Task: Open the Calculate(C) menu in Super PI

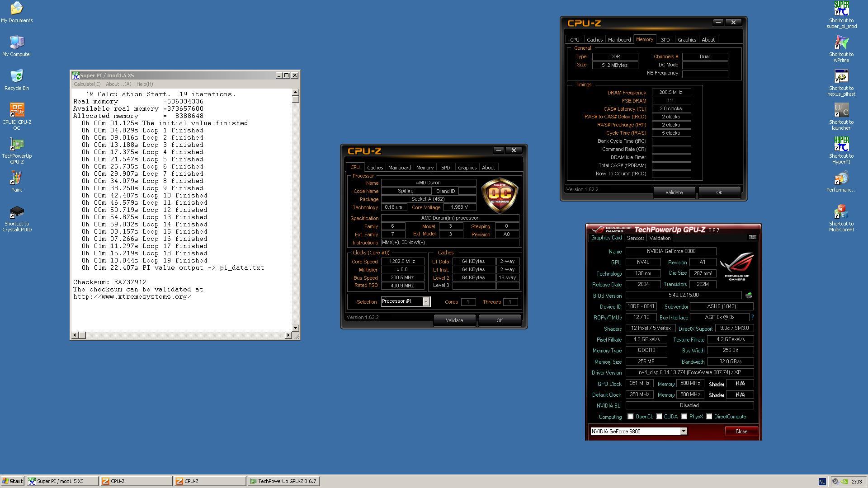Action: [87, 84]
